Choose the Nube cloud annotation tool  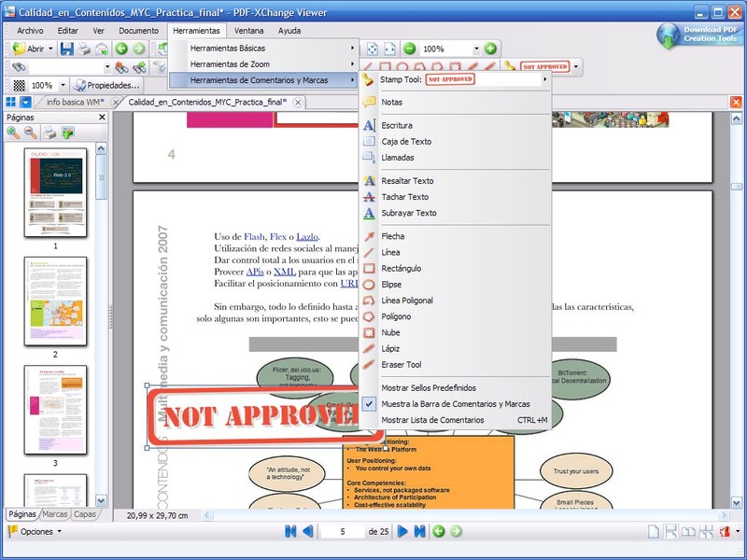[390, 332]
